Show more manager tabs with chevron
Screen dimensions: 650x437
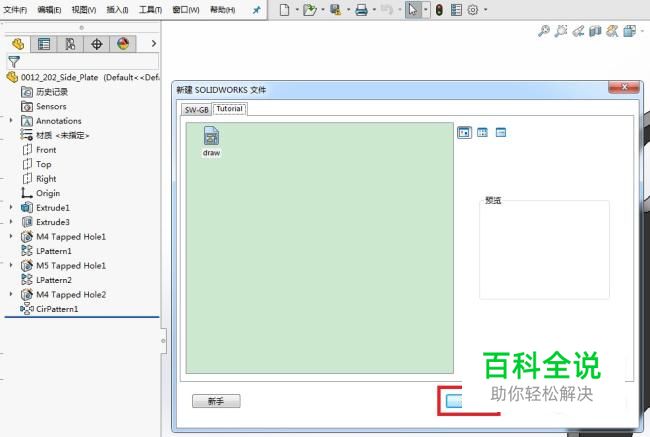(154, 43)
